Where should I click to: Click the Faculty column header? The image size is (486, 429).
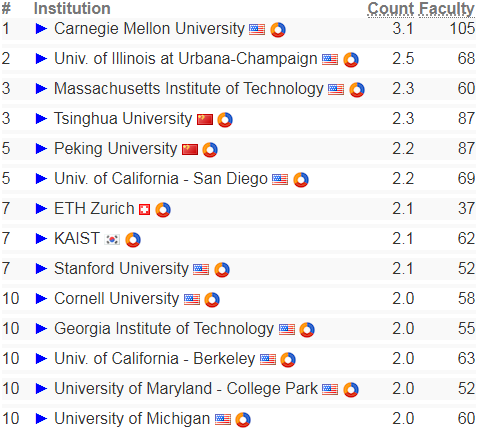pyautogui.click(x=447, y=9)
